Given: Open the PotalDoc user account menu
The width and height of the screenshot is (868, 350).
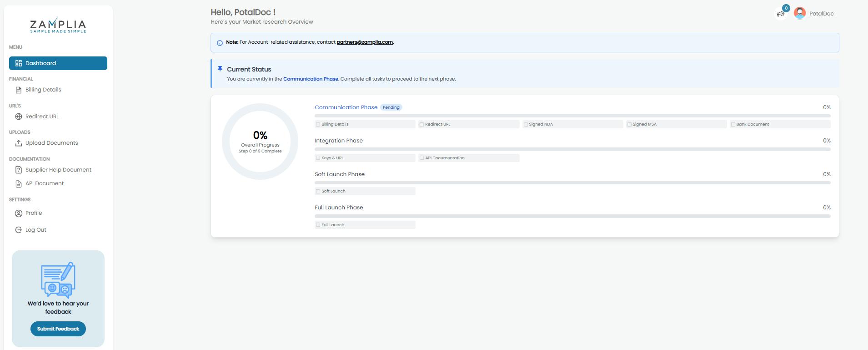Looking at the screenshot, I should (814, 14).
